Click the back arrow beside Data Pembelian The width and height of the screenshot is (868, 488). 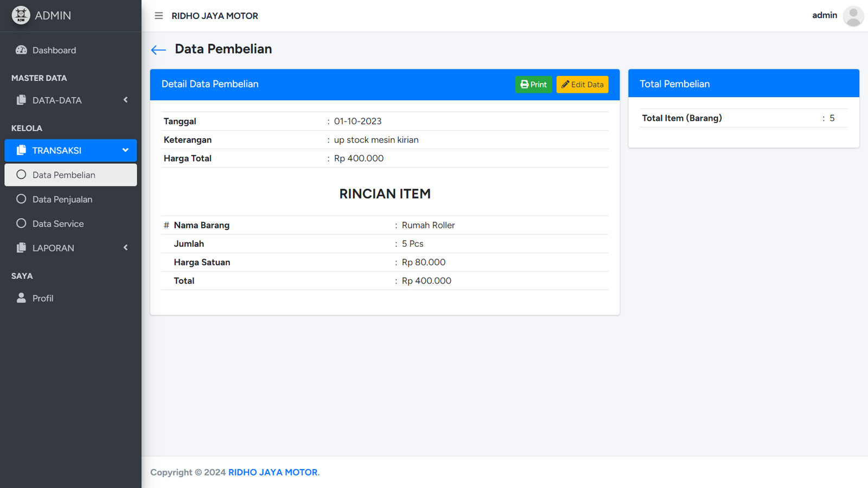point(158,50)
